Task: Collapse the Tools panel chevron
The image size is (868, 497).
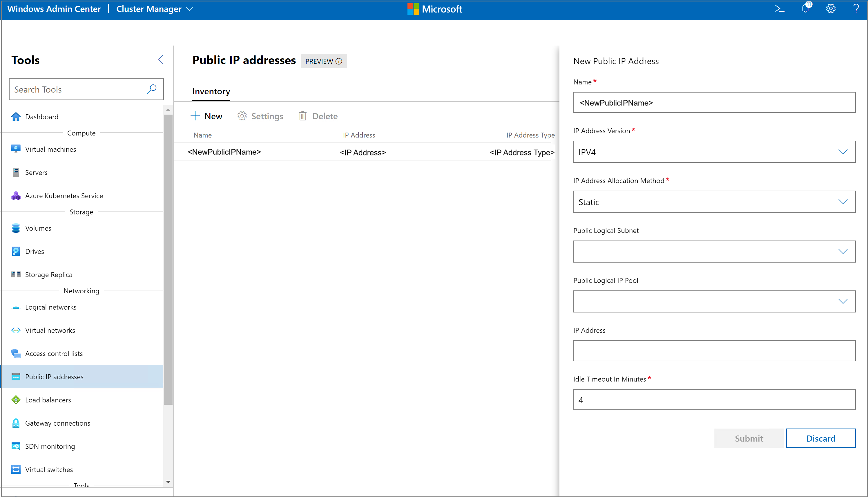Action: [x=161, y=60]
